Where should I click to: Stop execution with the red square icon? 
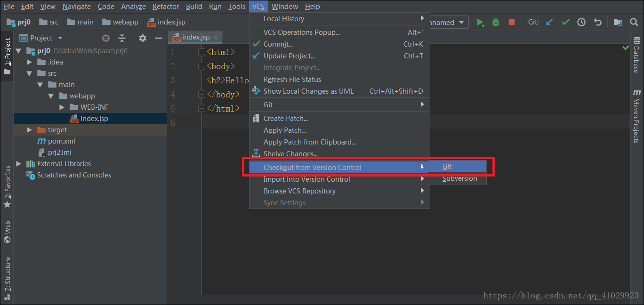click(512, 22)
